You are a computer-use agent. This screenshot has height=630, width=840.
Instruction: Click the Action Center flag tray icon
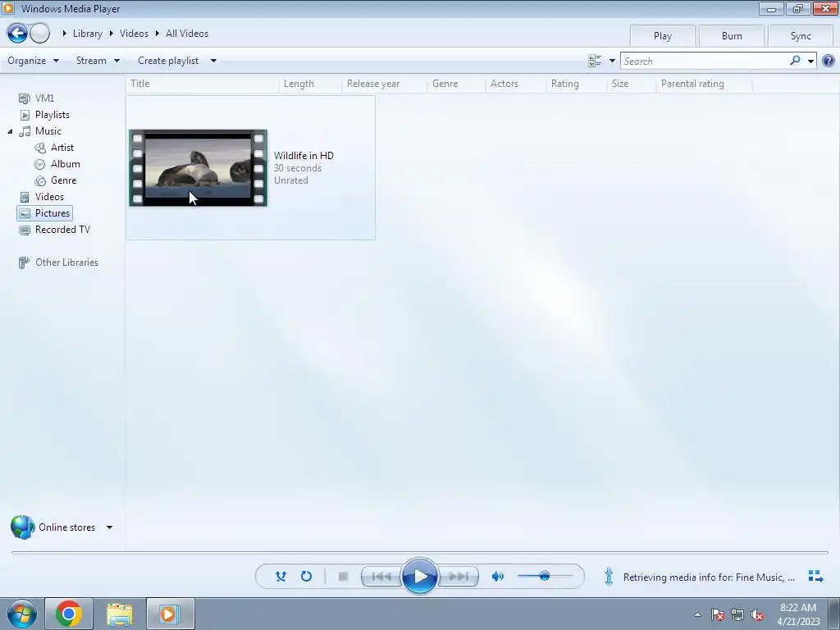(718, 614)
